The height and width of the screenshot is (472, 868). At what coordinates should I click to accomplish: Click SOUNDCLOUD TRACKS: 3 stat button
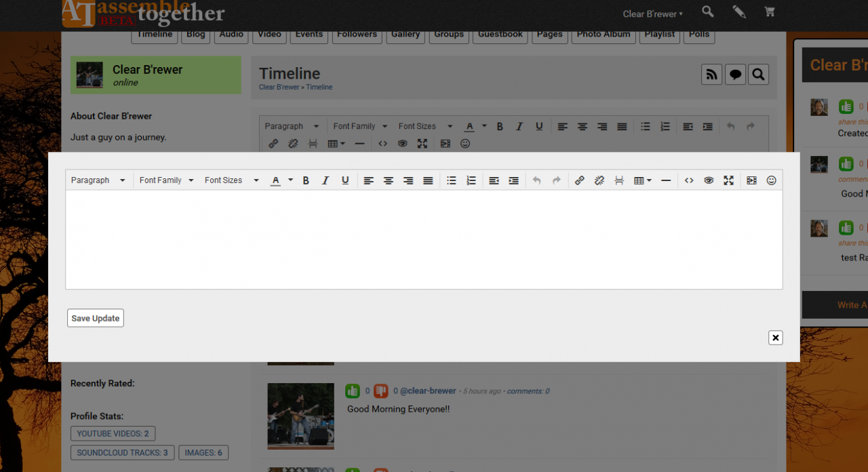pos(122,452)
